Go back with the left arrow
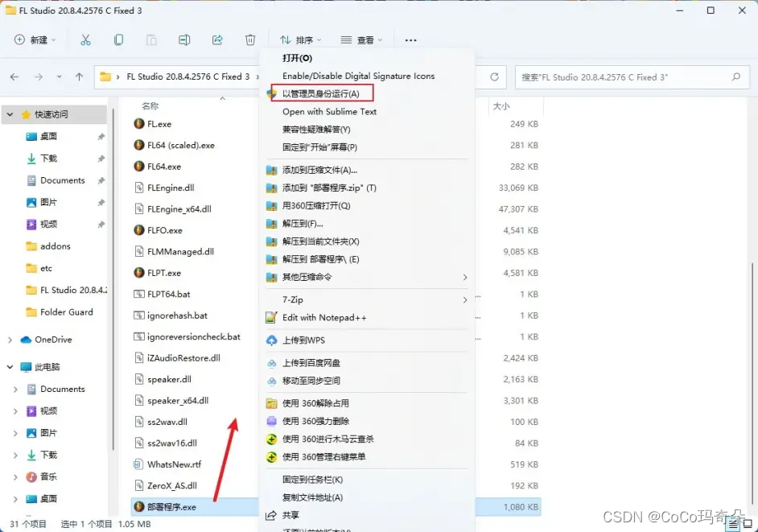The height and width of the screenshot is (532, 758). point(14,76)
